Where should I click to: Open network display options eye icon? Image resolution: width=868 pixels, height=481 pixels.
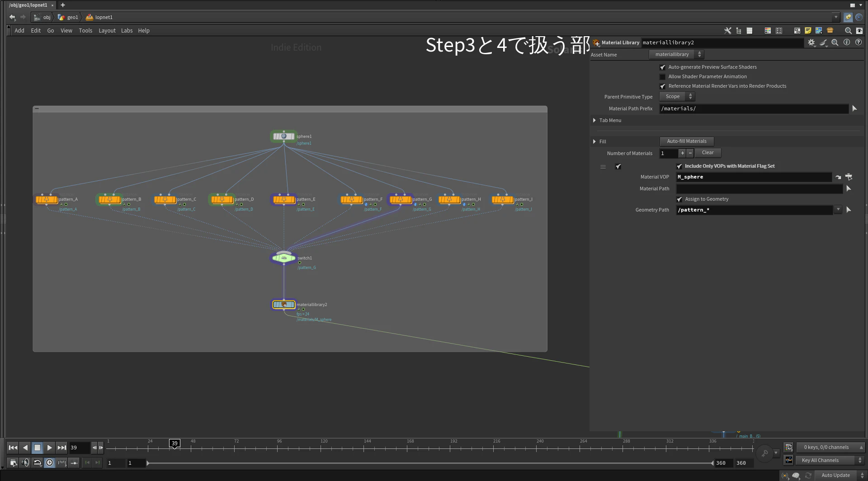pyautogui.click(x=859, y=31)
